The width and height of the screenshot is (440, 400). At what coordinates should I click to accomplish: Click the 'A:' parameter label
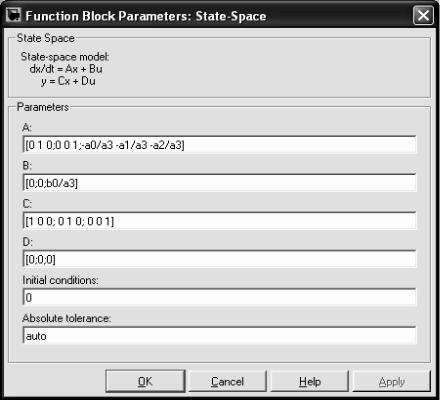(x=27, y=127)
